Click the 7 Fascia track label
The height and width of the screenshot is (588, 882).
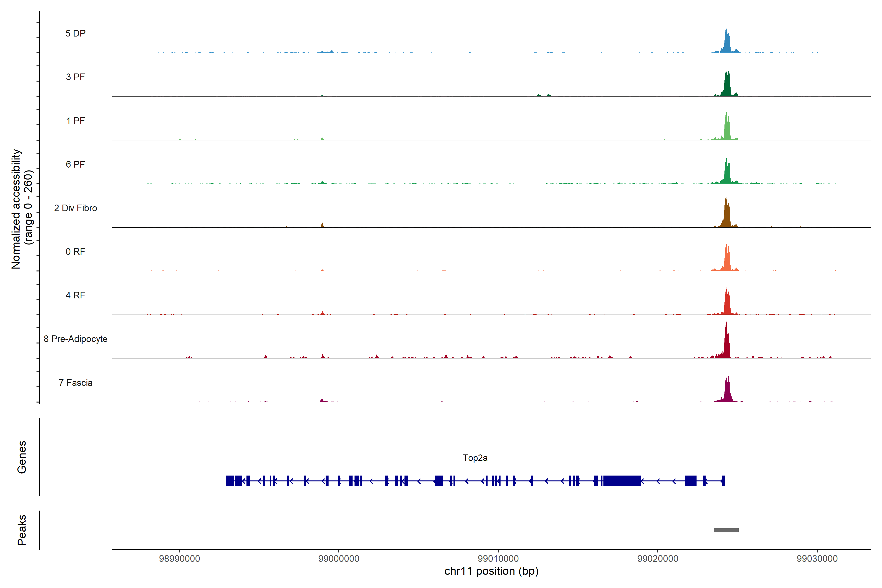(75, 382)
